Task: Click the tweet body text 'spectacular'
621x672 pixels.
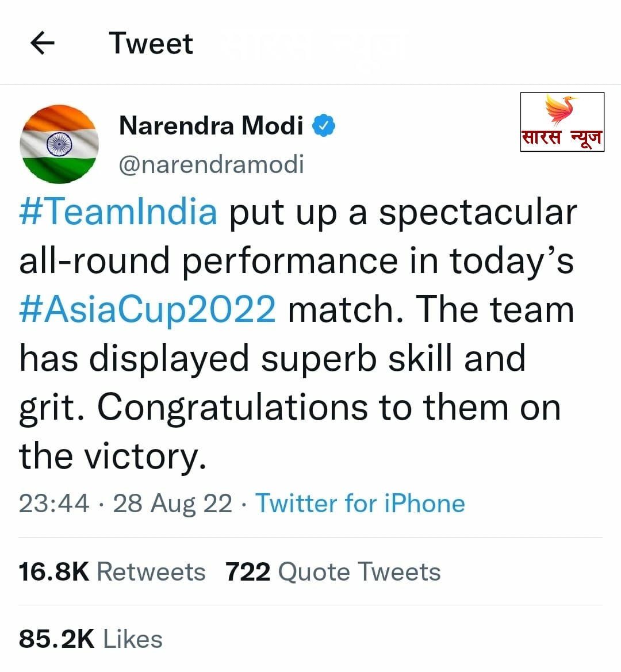Action: pyautogui.click(x=478, y=212)
